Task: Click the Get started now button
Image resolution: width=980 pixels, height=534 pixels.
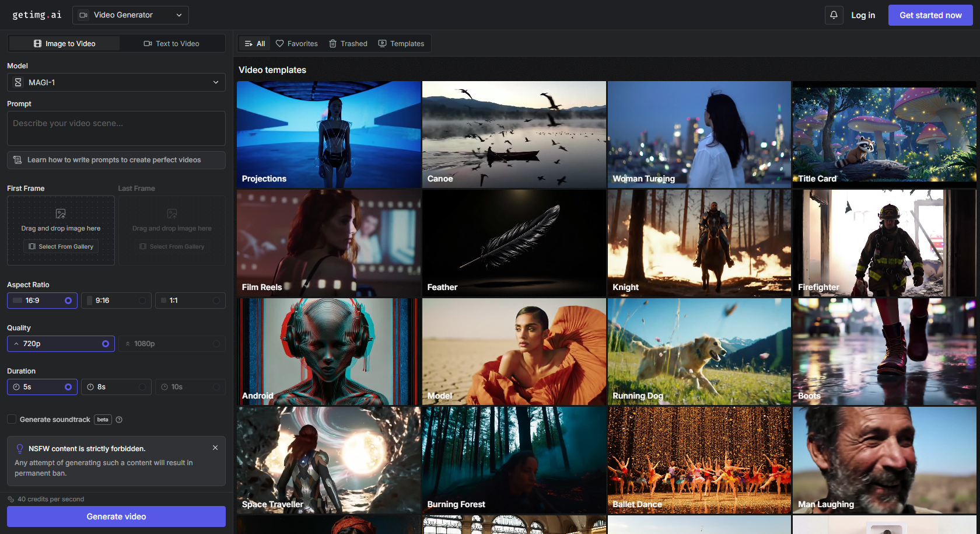Action: (930, 15)
